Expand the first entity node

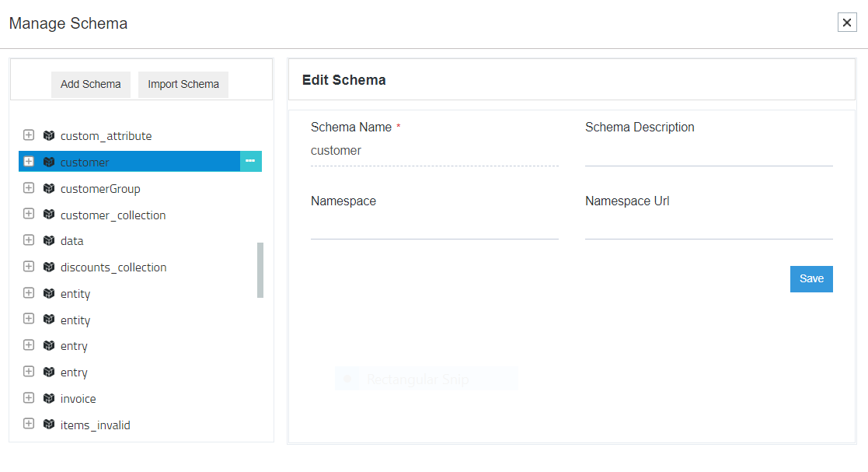coord(29,293)
